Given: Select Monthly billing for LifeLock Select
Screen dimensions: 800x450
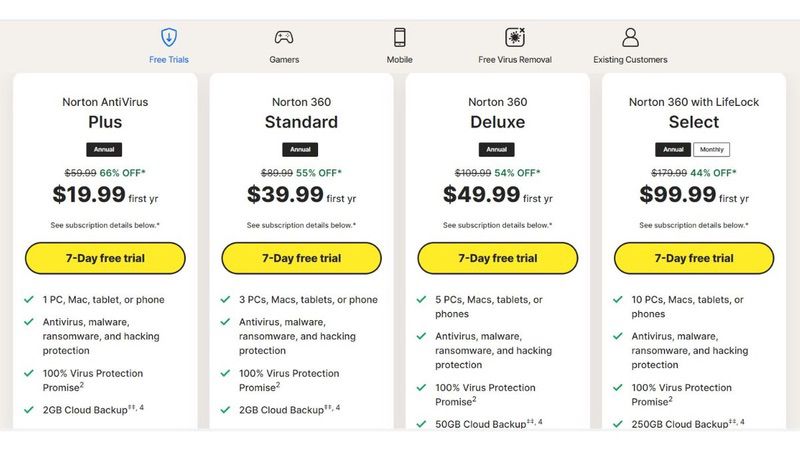Looking at the screenshot, I should [x=712, y=149].
